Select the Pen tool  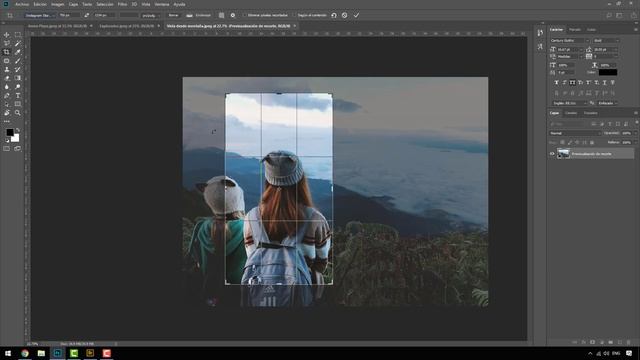7,96
